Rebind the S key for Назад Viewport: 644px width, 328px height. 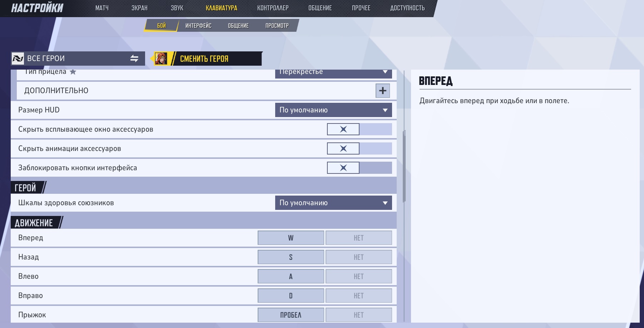291,257
